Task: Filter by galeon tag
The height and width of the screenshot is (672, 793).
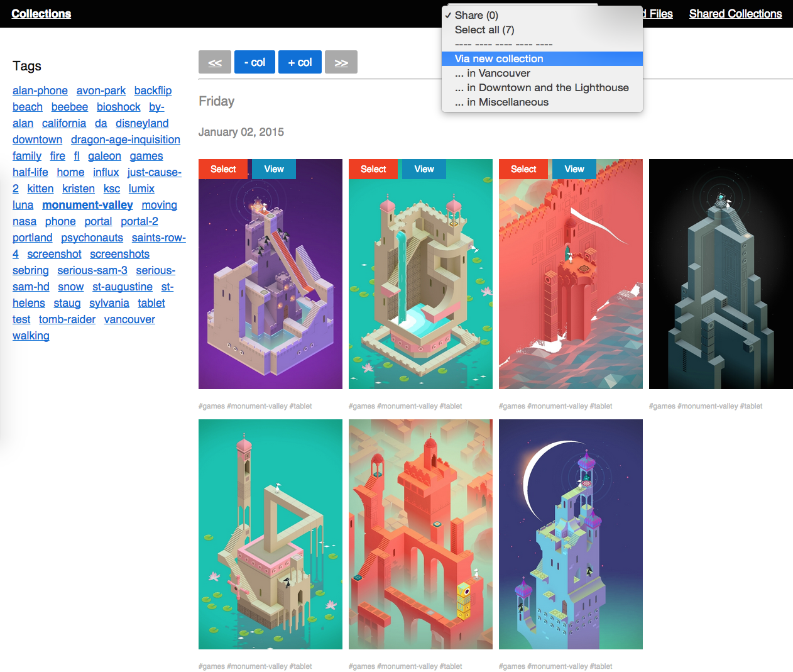Action: pyautogui.click(x=104, y=156)
